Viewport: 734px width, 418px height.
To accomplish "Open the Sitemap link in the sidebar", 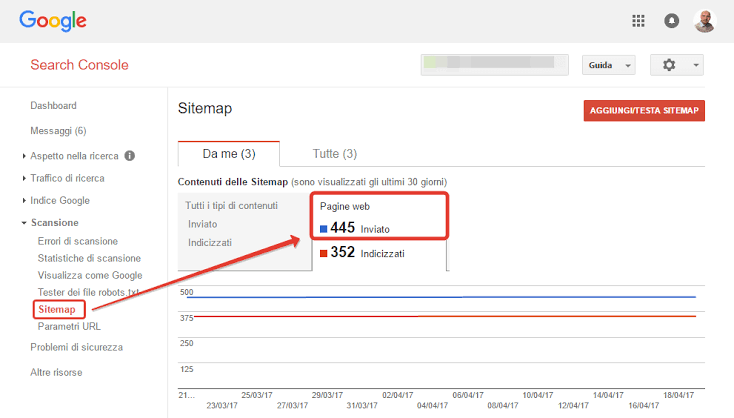I will (57, 309).
